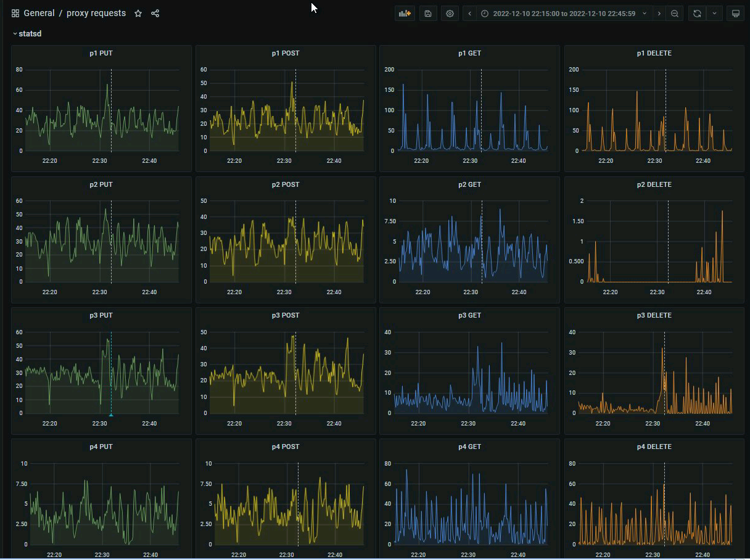Add a new panel to dashboard
The width and height of the screenshot is (750, 560).
coord(405,14)
